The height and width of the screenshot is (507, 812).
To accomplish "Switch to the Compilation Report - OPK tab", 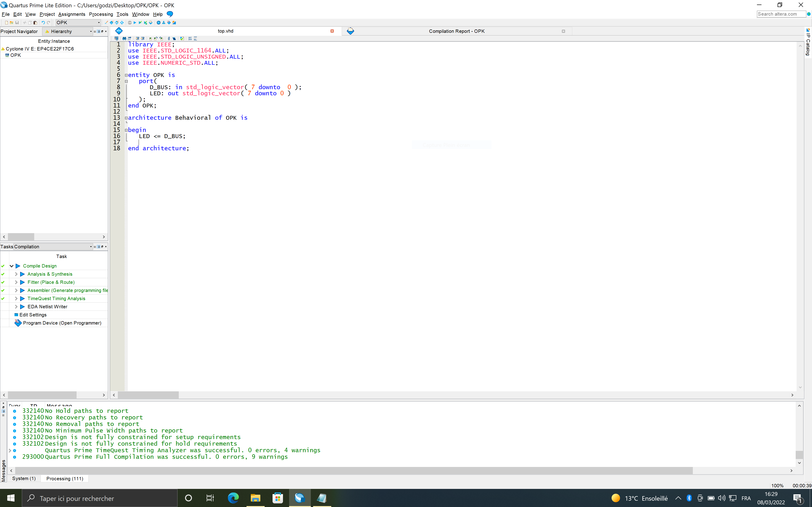I will (456, 31).
